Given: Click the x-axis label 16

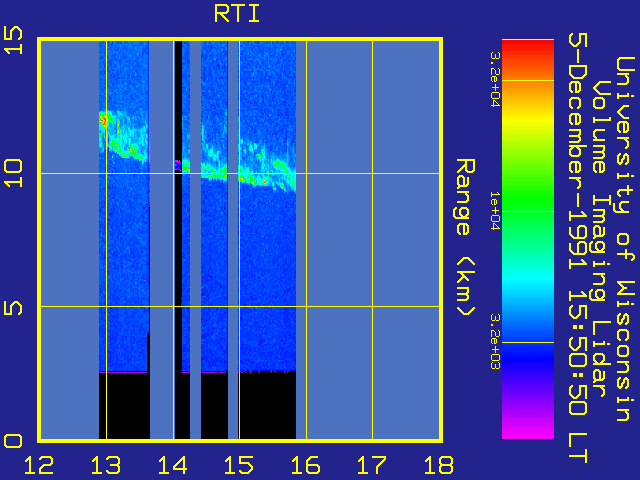Looking at the screenshot, I should [306, 465].
